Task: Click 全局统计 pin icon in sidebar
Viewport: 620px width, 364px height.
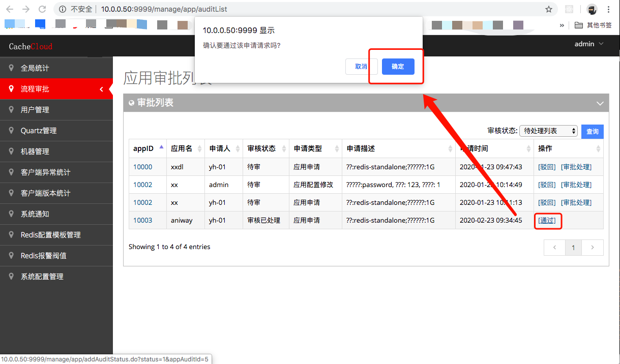Action: pyautogui.click(x=11, y=68)
